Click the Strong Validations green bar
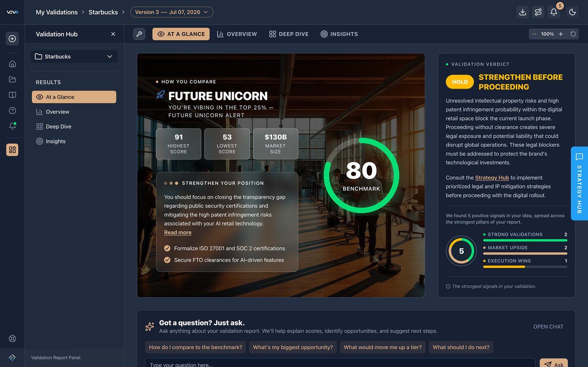This screenshot has width=588, height=367. coord(525,240)
